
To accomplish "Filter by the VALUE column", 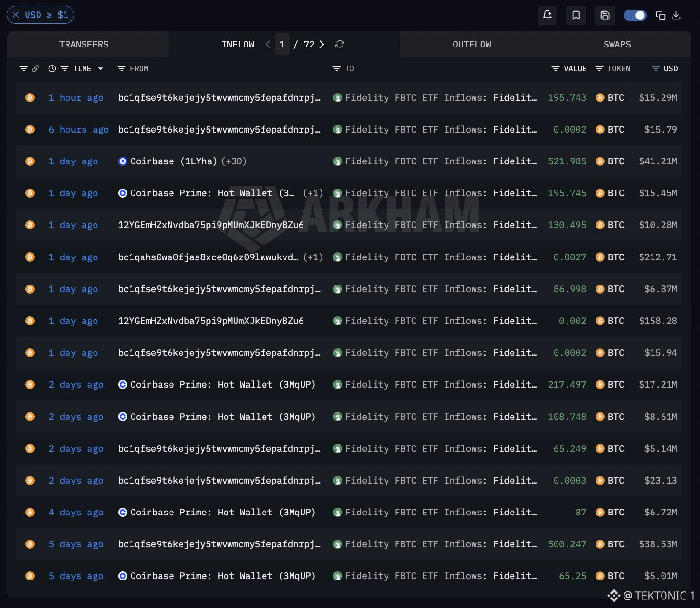I will tap(555, 69).
